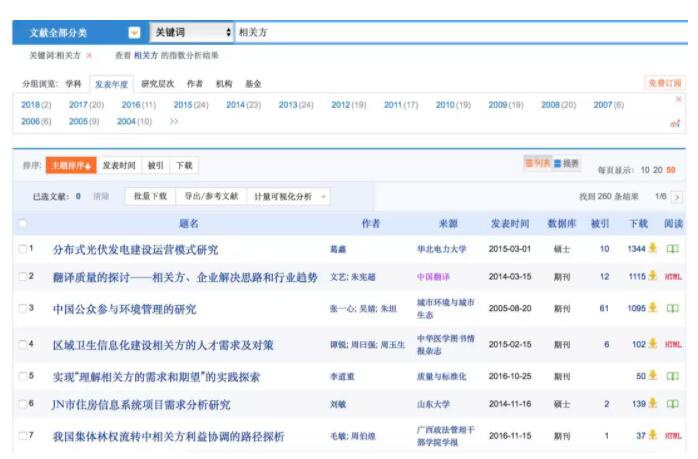Image resolution: width=698 pixels, height=459 pixels.
Task: Switch to abstract view (摘要)
Action: coord(566,163)
